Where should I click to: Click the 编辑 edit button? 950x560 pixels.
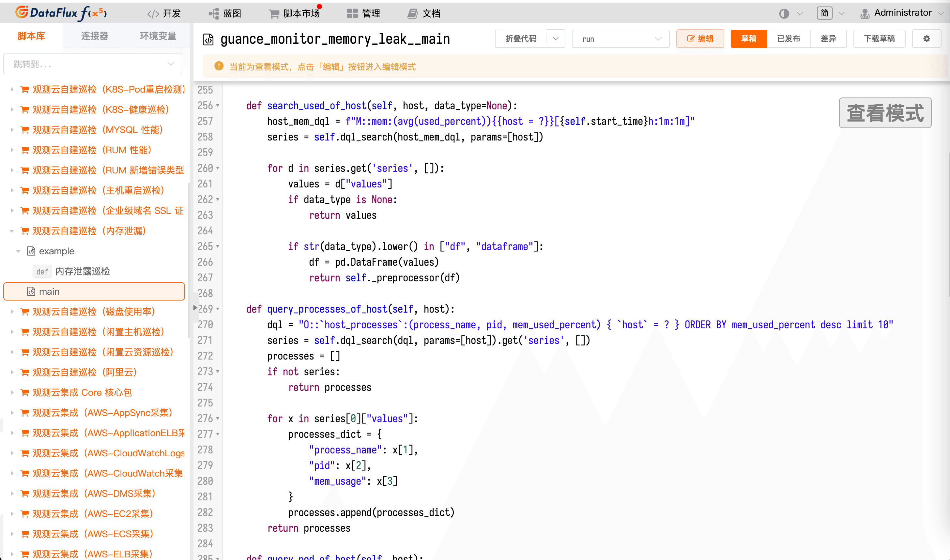[x=700, y=39]
